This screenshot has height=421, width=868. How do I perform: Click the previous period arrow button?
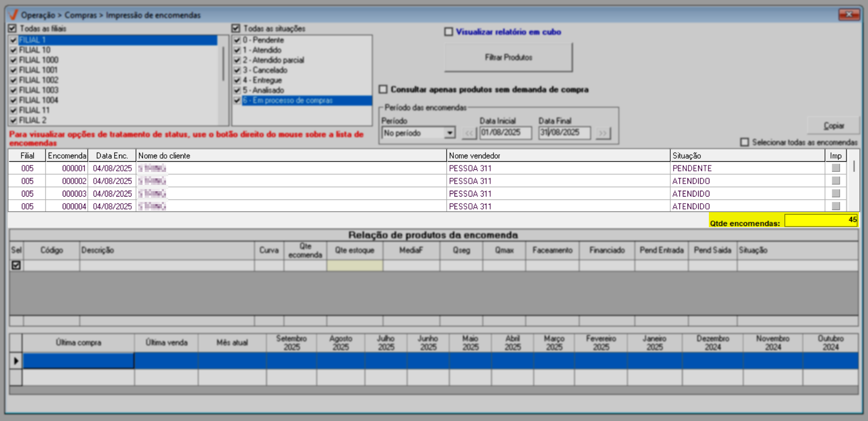[x=469, y=133]
